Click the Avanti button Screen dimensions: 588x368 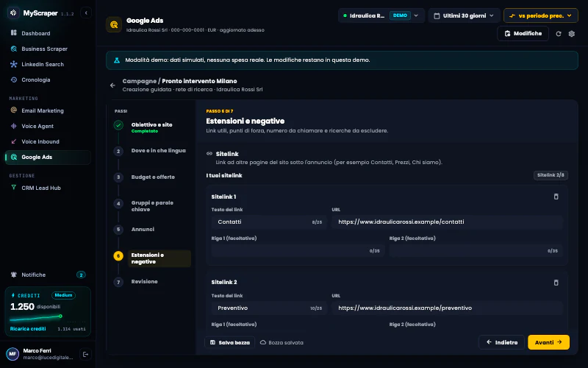pos(548,342)
